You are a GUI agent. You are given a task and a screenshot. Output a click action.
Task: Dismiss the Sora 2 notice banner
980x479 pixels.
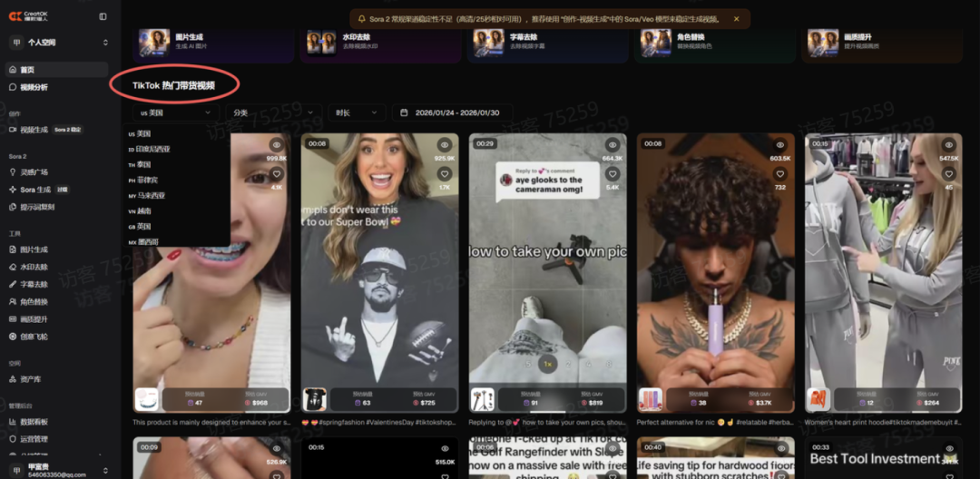(736, 19)
